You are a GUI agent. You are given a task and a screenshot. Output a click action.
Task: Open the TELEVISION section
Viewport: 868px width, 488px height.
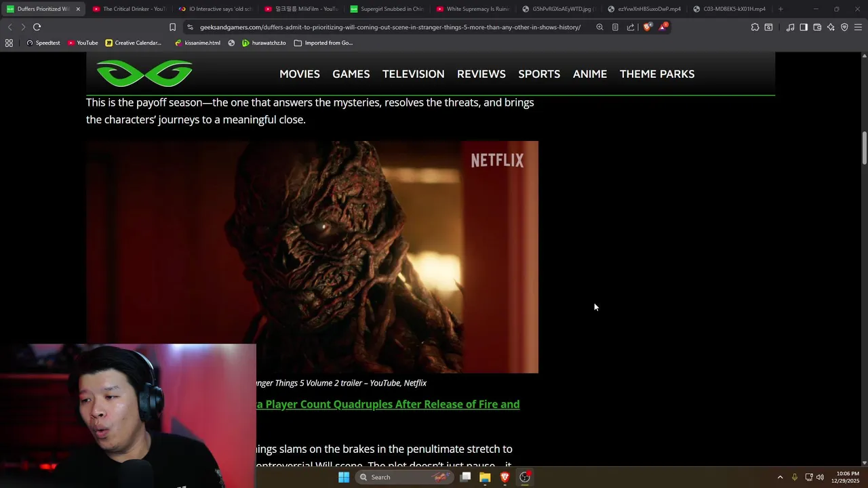[x=414, y=74]
